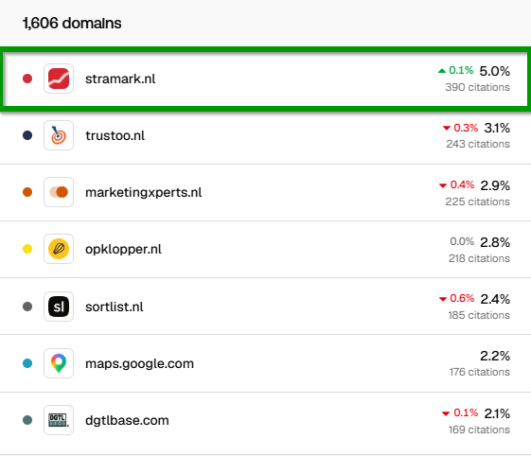531x456 pixels.
Task: Click the marketingxperts.nl orange toggle logo
Action: [x=59, y=192]
